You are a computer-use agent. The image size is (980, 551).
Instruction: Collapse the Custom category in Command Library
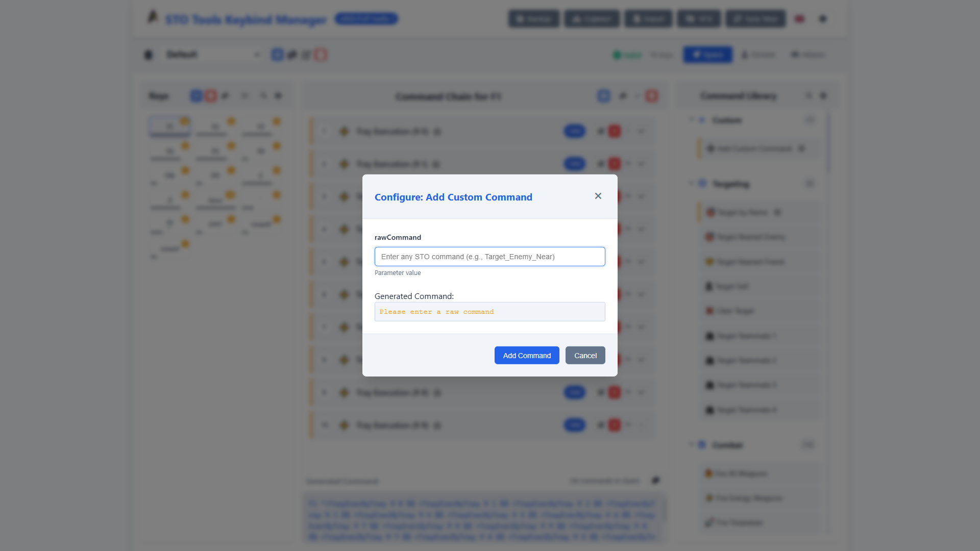[691, 120]
